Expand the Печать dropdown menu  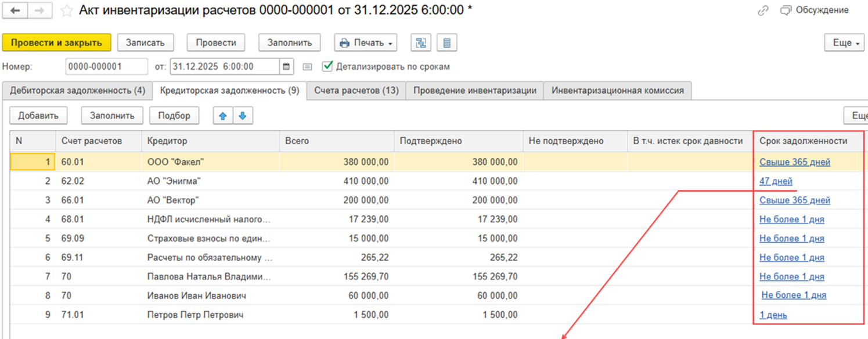pos(365,43)
